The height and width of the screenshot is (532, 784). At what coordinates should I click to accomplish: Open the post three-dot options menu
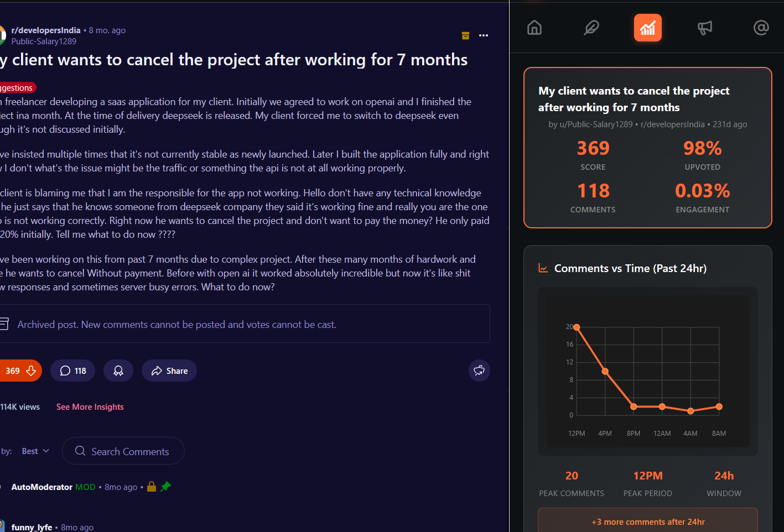point(484,35)
